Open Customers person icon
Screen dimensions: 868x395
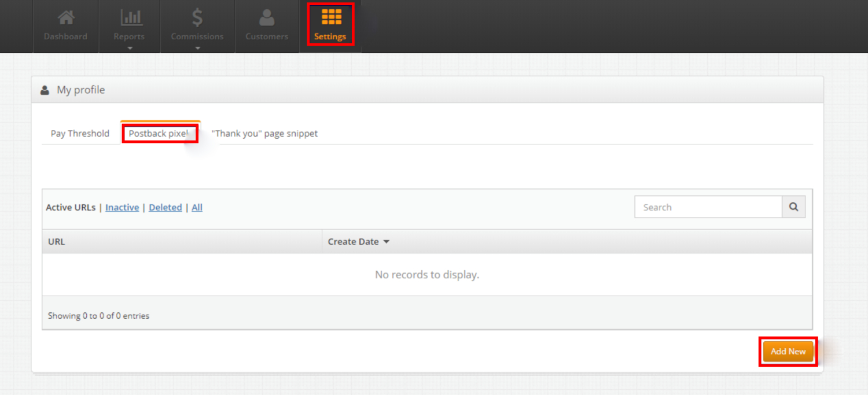267,18
